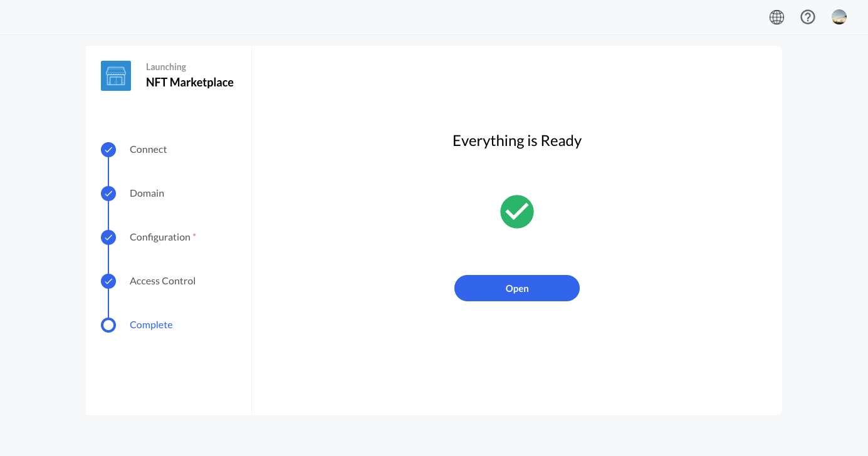The image size is (868, 456).
Task: Switch to the Domain step label
Action: (x=147, y=194)
